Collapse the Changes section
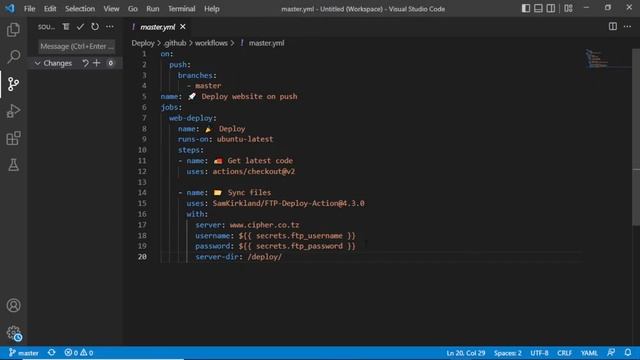640x360 pixels. tap(38, 63)
